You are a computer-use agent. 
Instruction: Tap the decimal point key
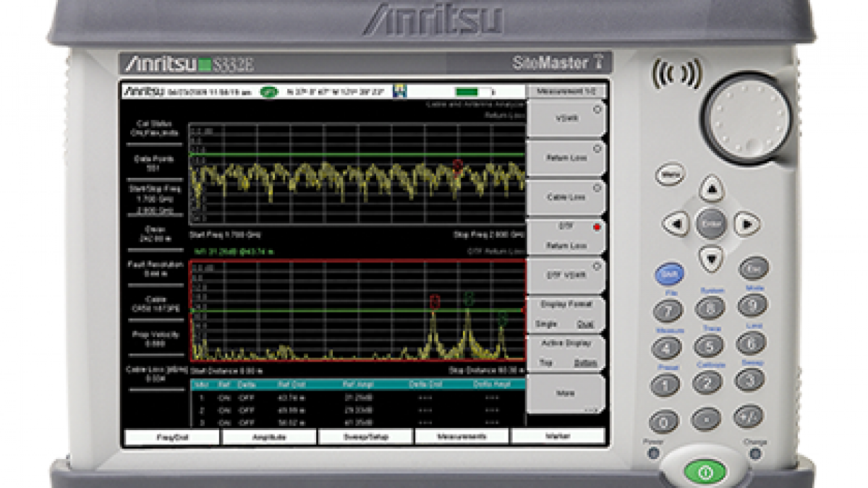pyautogui.click(x=706, y=419)
